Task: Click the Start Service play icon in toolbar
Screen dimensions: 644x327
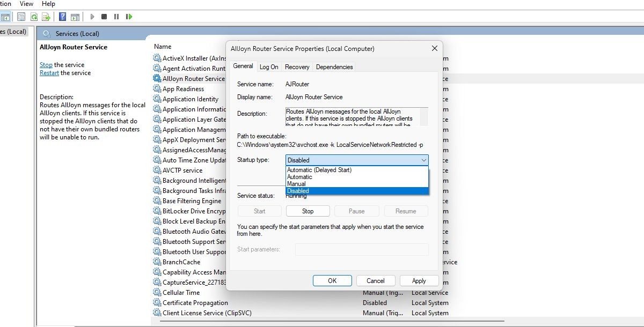Action: [x=92, y=17]
